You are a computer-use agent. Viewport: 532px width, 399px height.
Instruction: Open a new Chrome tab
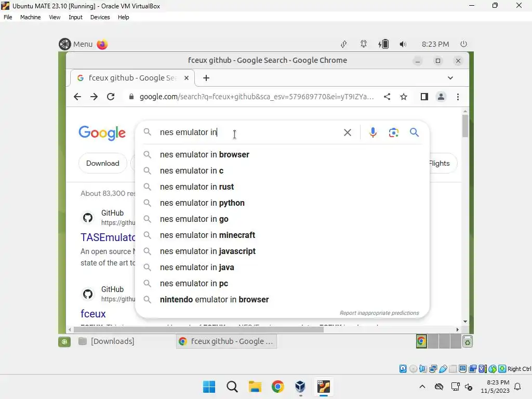pos(206,78)
